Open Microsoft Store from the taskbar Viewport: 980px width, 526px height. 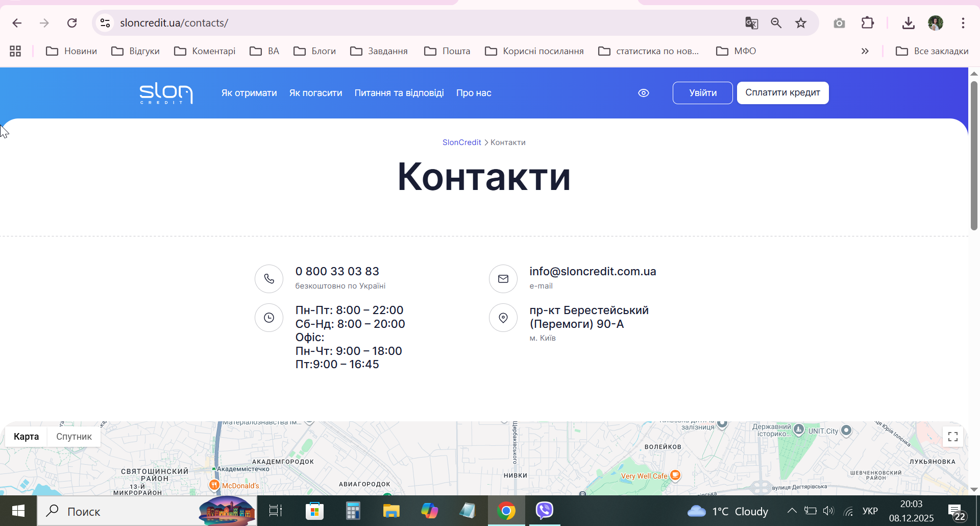pyautogui.click(x=314, y=511)
